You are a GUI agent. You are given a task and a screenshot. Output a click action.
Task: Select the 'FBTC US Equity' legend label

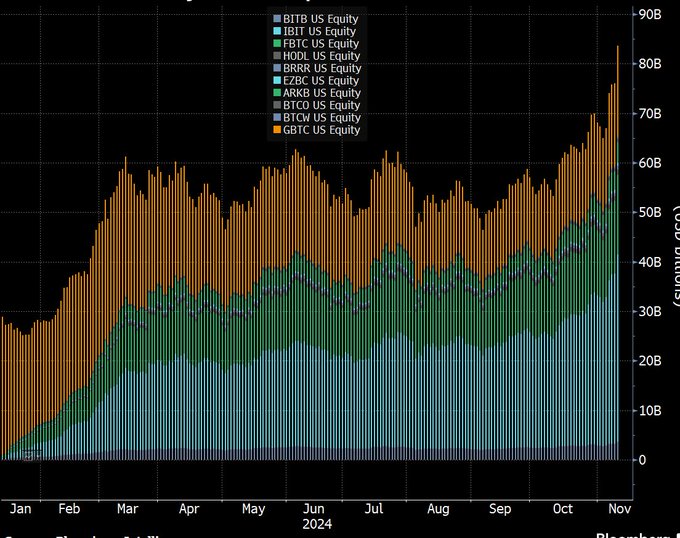[x=321, y=43]
